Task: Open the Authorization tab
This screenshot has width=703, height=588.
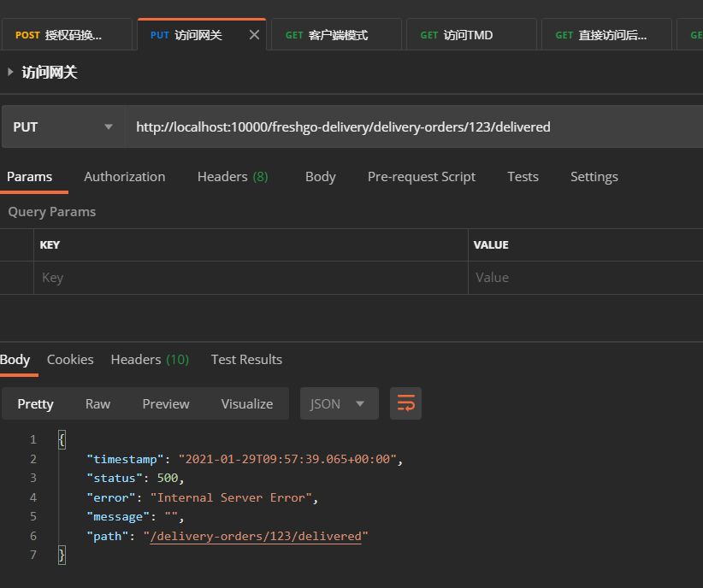Action: (125, 177)
